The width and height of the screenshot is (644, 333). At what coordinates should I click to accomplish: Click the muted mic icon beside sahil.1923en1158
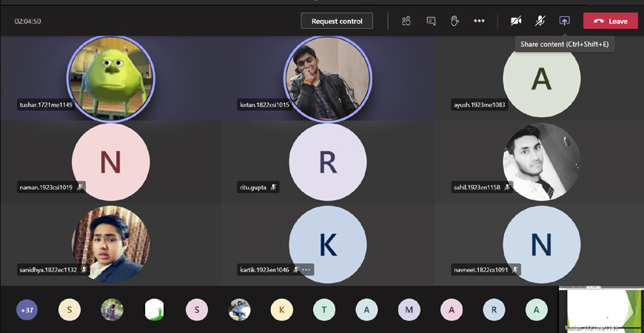pos(507,187)
